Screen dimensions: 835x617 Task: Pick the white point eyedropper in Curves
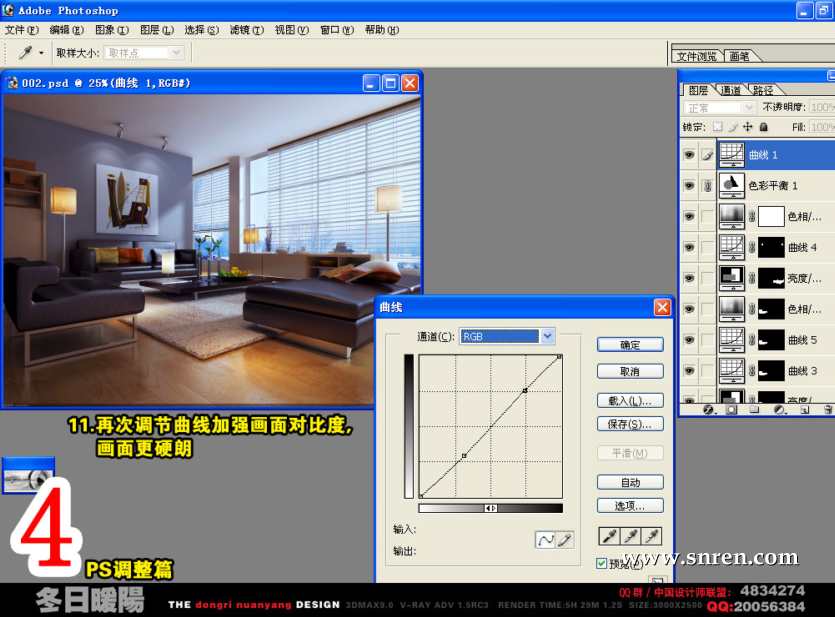tap(651, 536)
